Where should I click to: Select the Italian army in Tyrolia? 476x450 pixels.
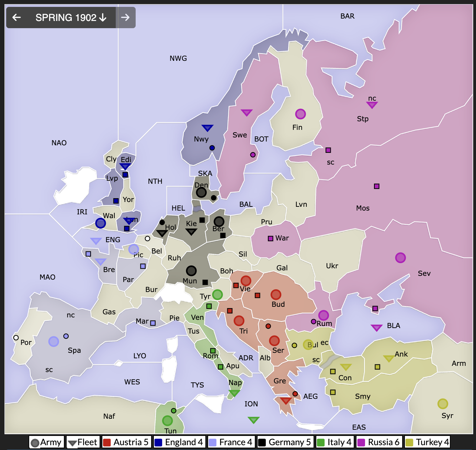pyautogui.click(x=217, y=294)
